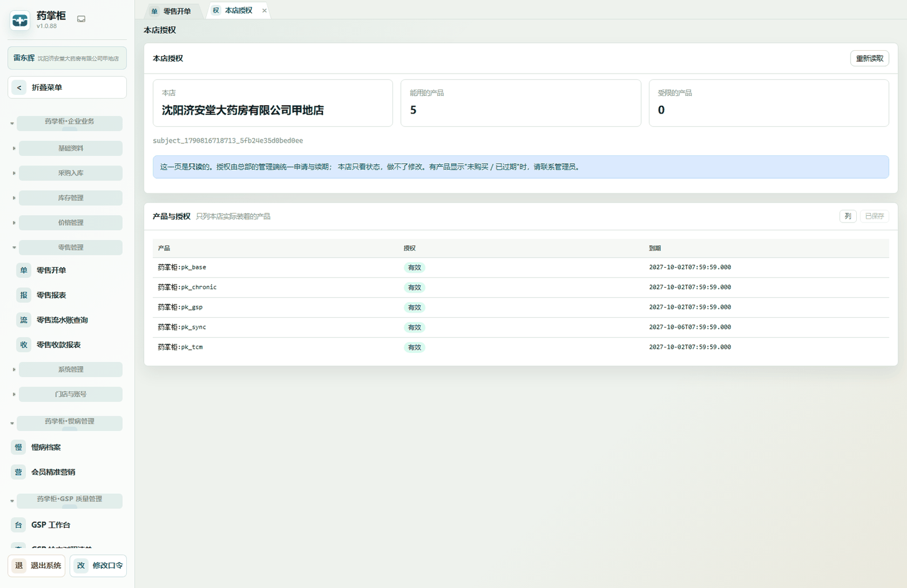Click the 台 icon of GSP 工作台

tap(18, 525)
